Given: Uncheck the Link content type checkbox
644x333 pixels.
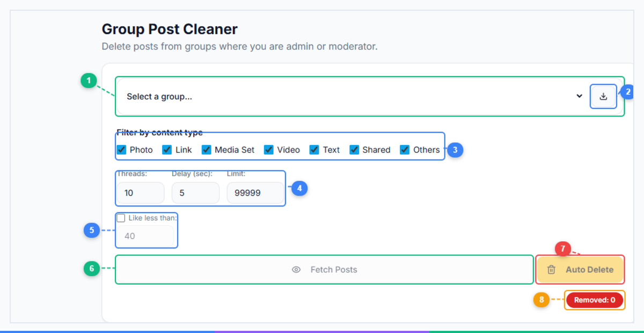Looking at the screenshot, I should pyautogui.click(x=167, y=150).
